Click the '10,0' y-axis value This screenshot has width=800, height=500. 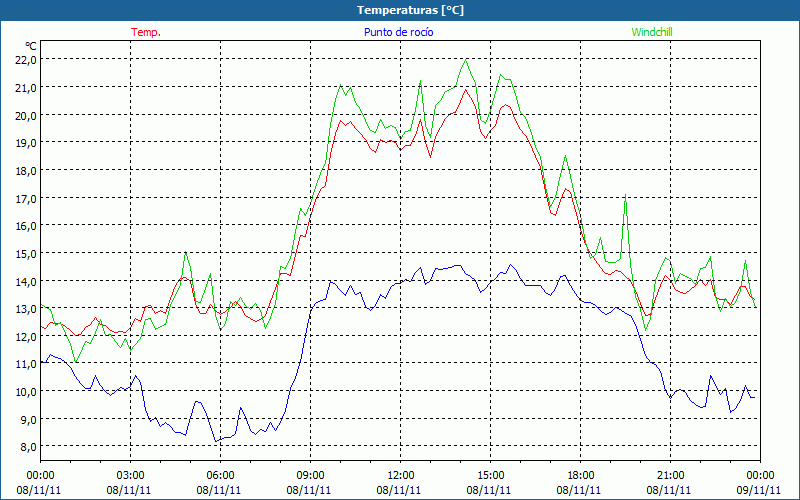(x=26, y=392)
